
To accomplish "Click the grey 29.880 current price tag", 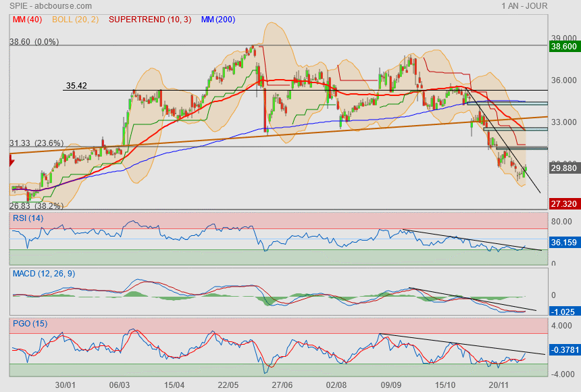I will pyautogui.click(x=563, y=168).
